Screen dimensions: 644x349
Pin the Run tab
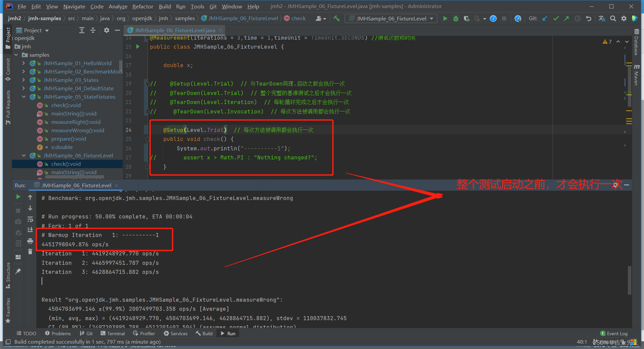(18, 271)
